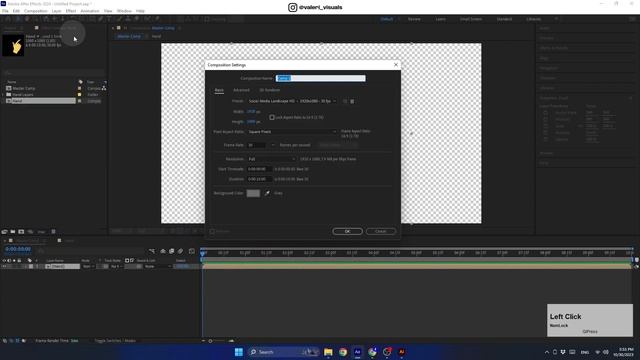Click the Start Timecode field
Viewport: 640px width, 360px height.
(x=259, y=169)
